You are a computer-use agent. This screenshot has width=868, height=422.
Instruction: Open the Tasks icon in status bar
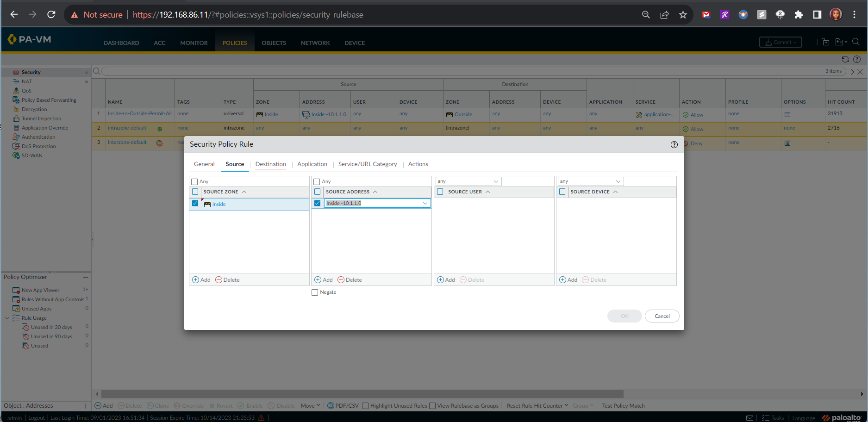click(x=765, y=418)
